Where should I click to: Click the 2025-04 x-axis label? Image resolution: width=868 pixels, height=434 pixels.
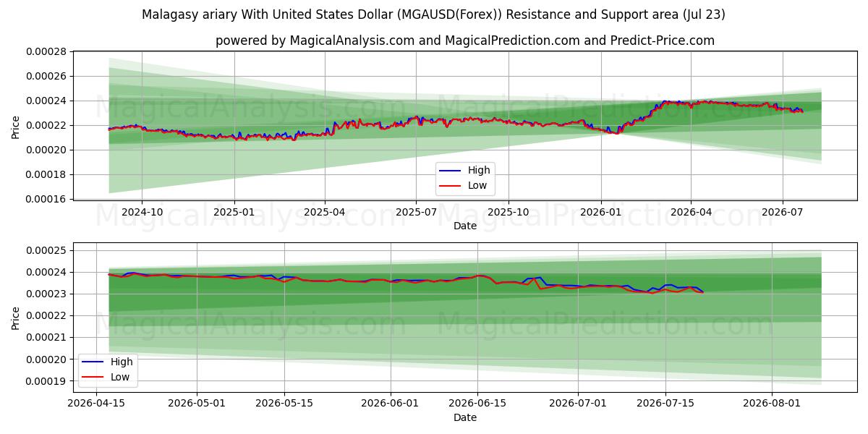tap(325, 212)
